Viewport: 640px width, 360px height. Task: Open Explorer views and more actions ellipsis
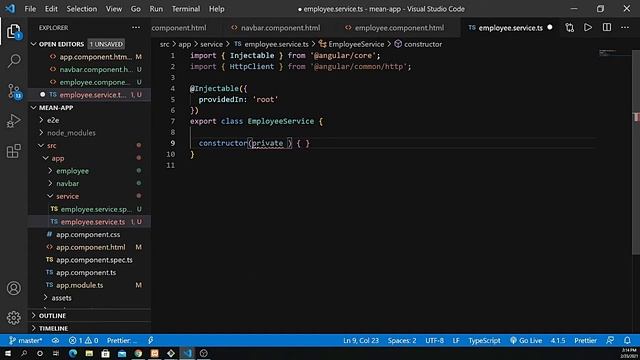coord(136,28)
